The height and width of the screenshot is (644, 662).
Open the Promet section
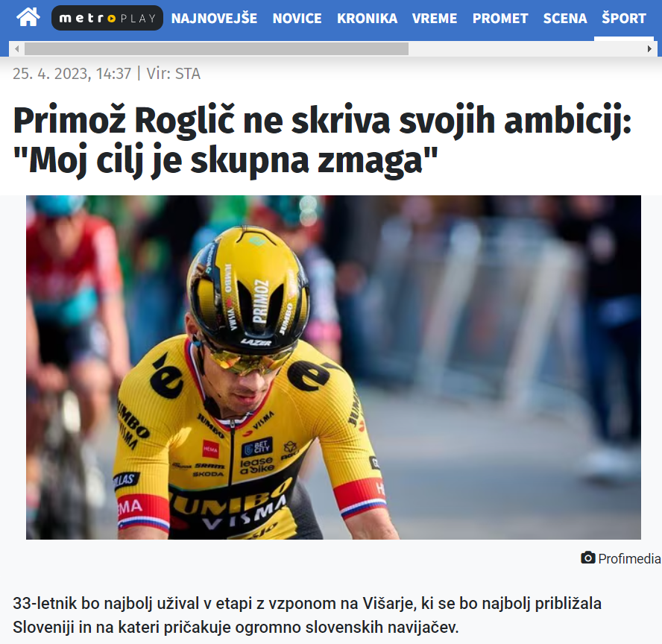pos(500,19)
